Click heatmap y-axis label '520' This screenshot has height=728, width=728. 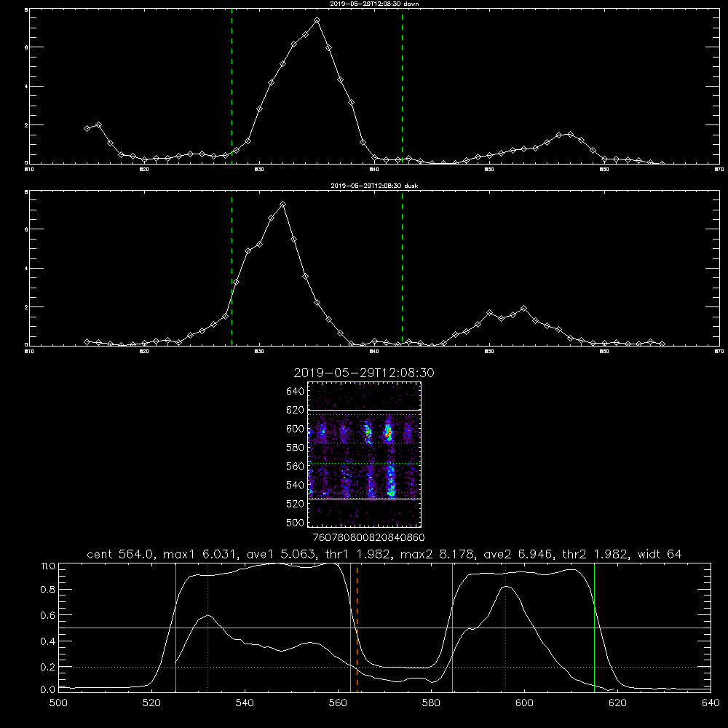296,504
